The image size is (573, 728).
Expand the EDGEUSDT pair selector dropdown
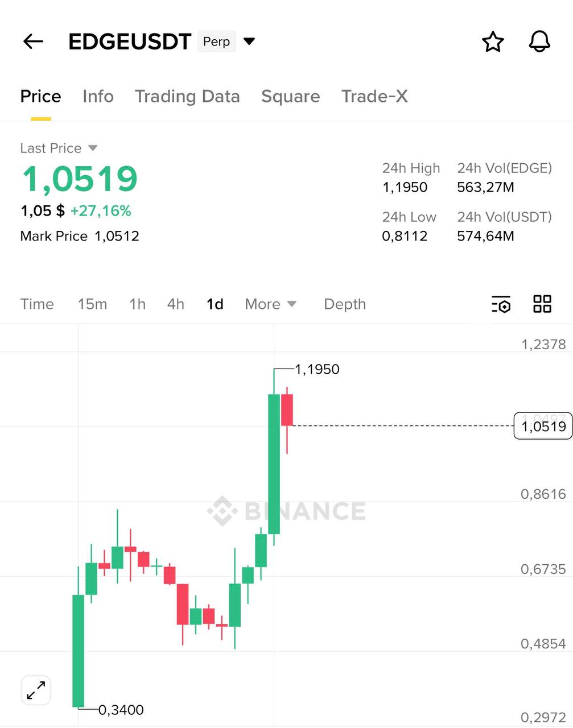click(x=249, y=41)
